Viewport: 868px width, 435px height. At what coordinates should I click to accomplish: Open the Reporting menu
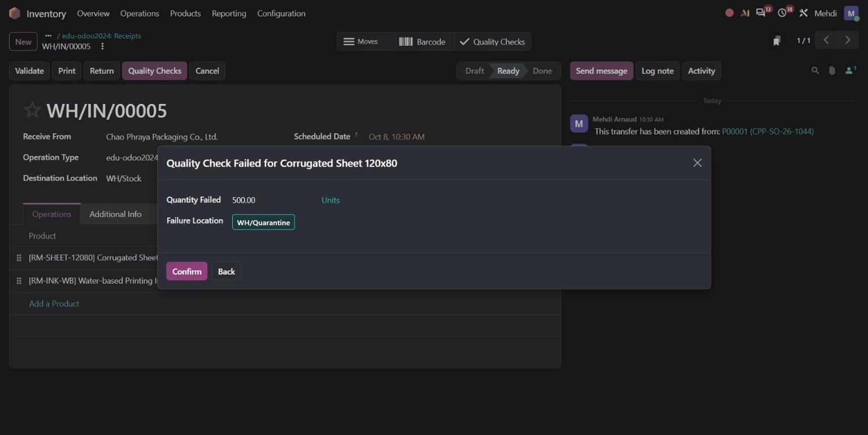tap(229, 14)
